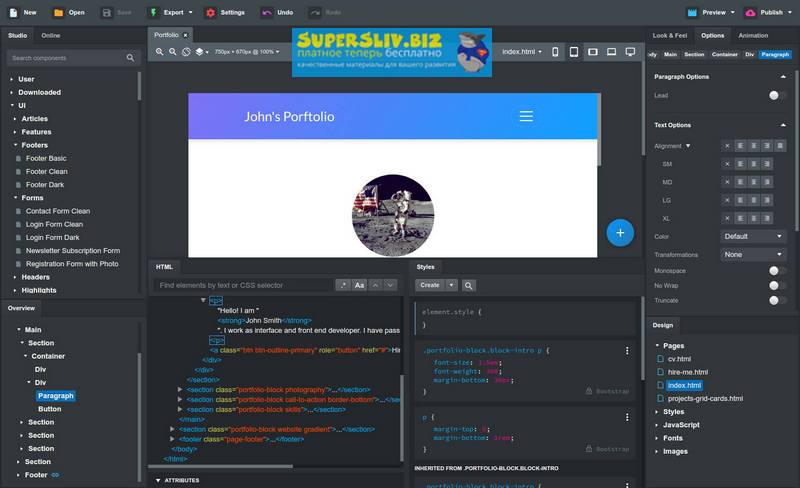
Task: Click the Publish cloud icon
Action: click(750, 13)
